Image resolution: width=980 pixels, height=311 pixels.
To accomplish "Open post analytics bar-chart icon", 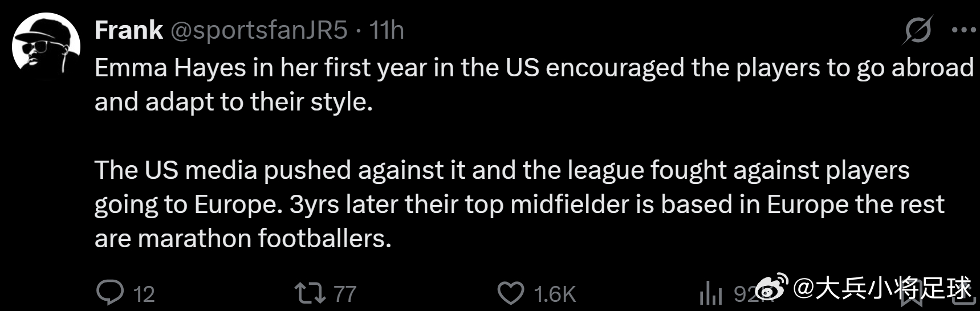I will click(711, 293).
